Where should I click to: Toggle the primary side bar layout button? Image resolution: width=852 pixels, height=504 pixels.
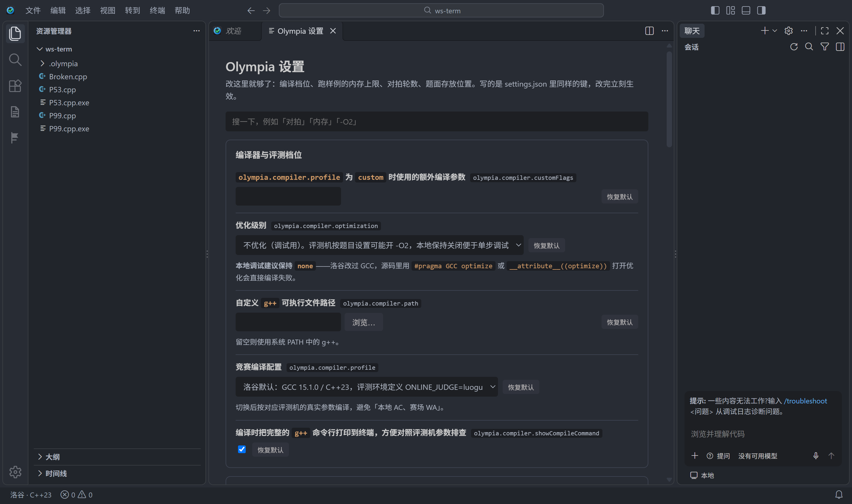point(715,11)
